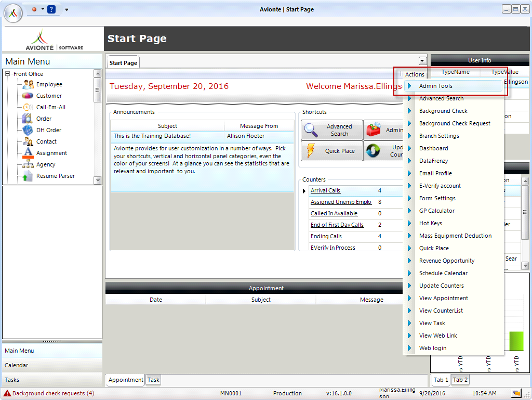Open the Calendar section in left navigation
Image resolution: width=532 pixels, height=400 pixels.
[x=52, y=365]
